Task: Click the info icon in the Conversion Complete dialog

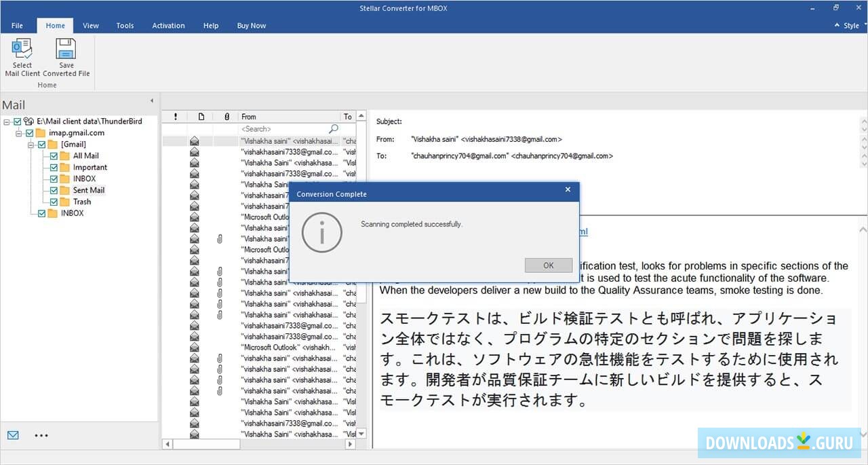Action: pyautogui.click(x=322, y=232)
